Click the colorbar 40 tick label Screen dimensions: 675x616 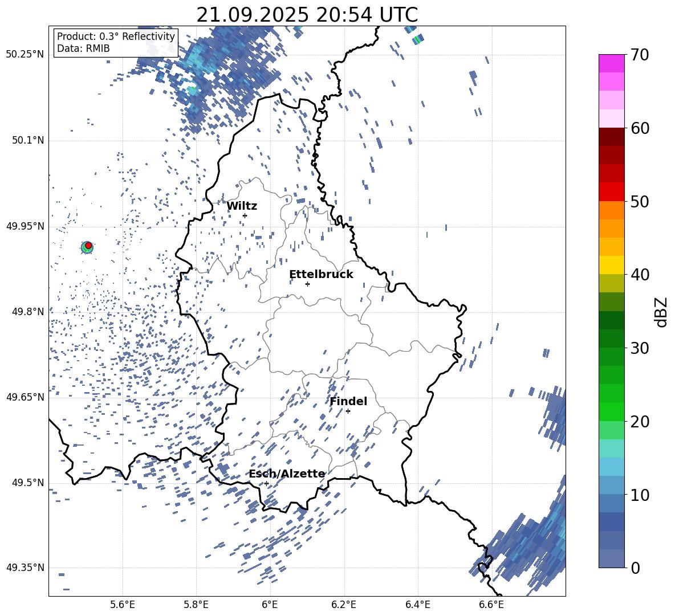640,275
